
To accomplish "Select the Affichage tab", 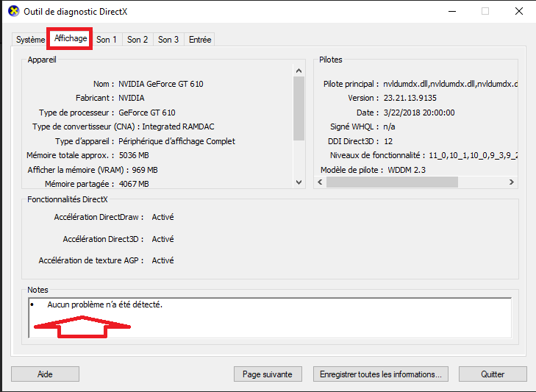I will pyautogui.click(x=70, y=38).
